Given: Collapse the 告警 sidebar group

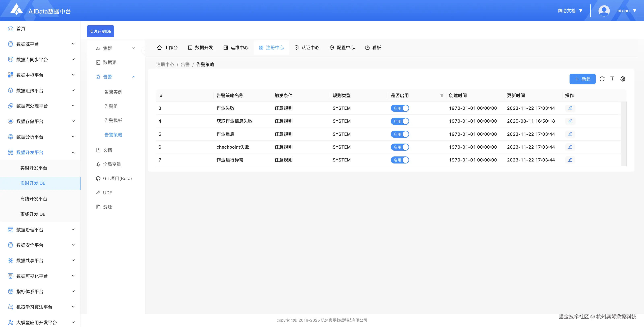Looking at the screenshot, I should coord(134,77).
